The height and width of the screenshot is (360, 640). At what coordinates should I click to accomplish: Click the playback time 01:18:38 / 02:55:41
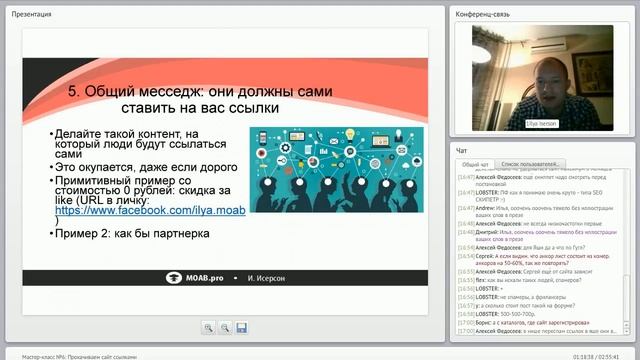[x=596, y=357]
